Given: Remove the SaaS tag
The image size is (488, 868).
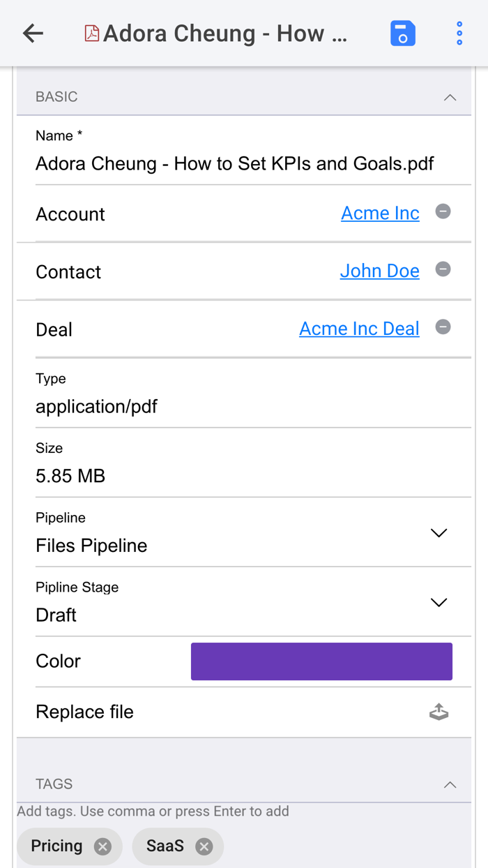Looking at the screenshot, I should point(204,846).
